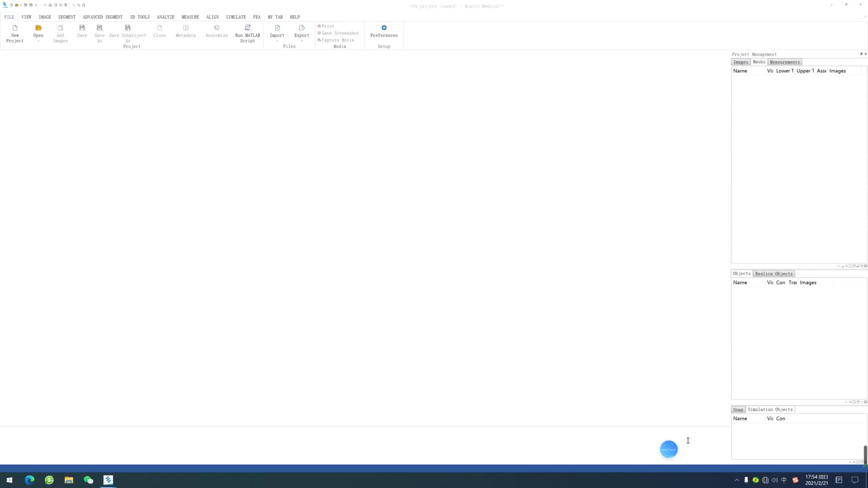This screenshot has width=868, height=488.
Task: Click Capture Movie in Media group
Action: tap(336, 40)
